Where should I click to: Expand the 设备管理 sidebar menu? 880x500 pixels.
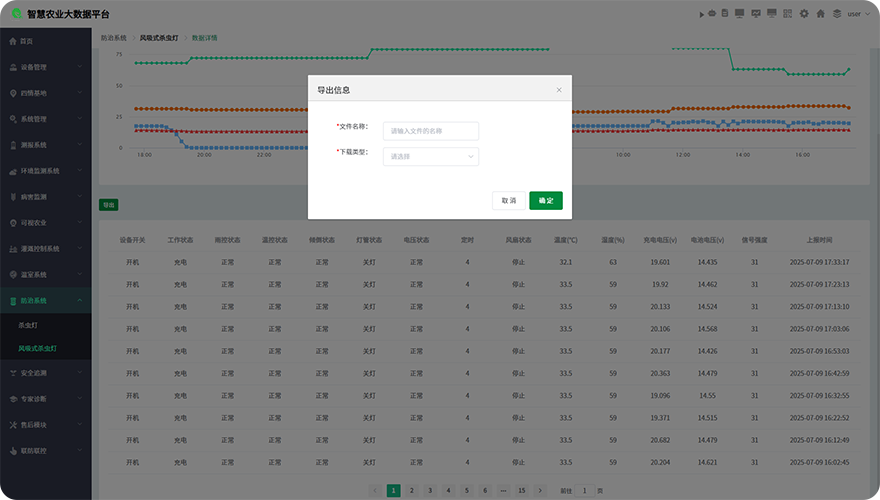[x=45, y=67]
